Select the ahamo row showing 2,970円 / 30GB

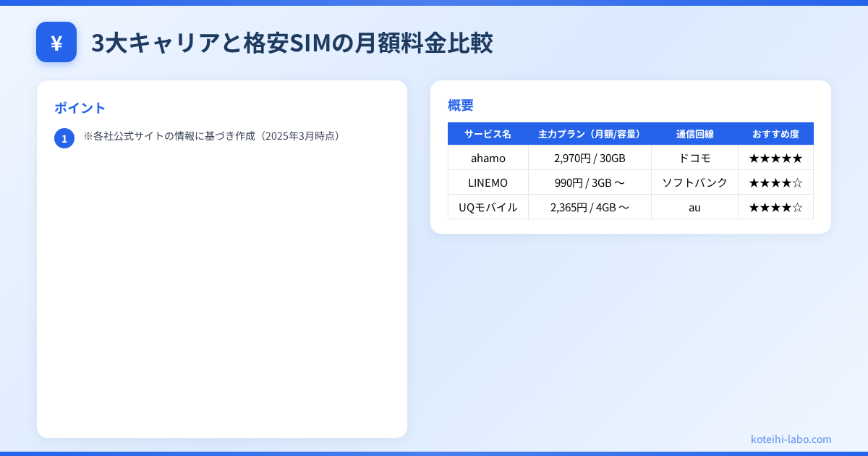[x=631, y=158]
